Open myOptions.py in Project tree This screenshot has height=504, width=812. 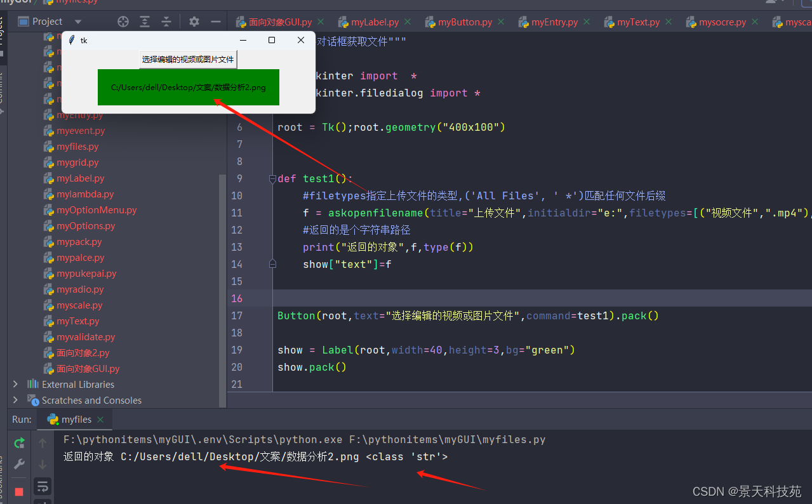point(86,226)
